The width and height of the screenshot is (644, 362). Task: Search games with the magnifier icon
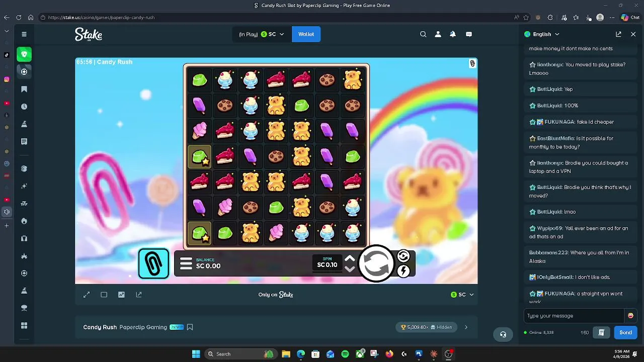pyautogui.click(x=423, y=34)
